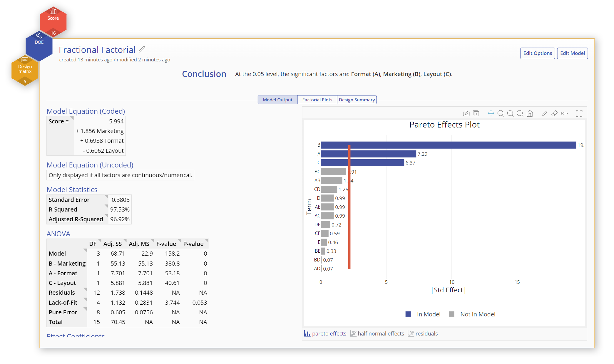Expand plot to fullscreen with corner-brackets icon
Screen dimensions: 614x364
[579, 113]
